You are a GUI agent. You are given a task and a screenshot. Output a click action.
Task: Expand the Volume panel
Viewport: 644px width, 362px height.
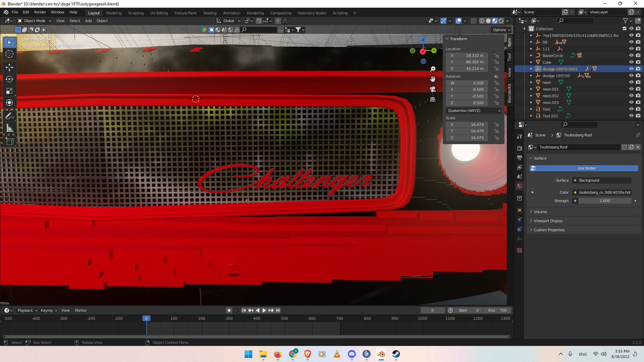[540, 212]
